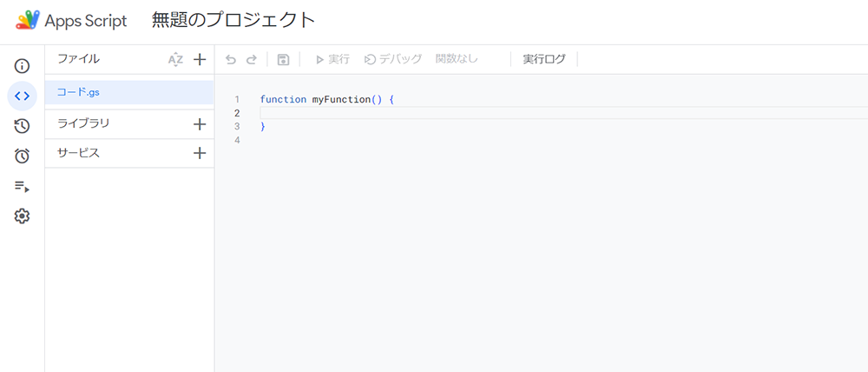868x372 pixels.
Task: Add a library using ライブラリ plus icon
Action: (200, 124)
